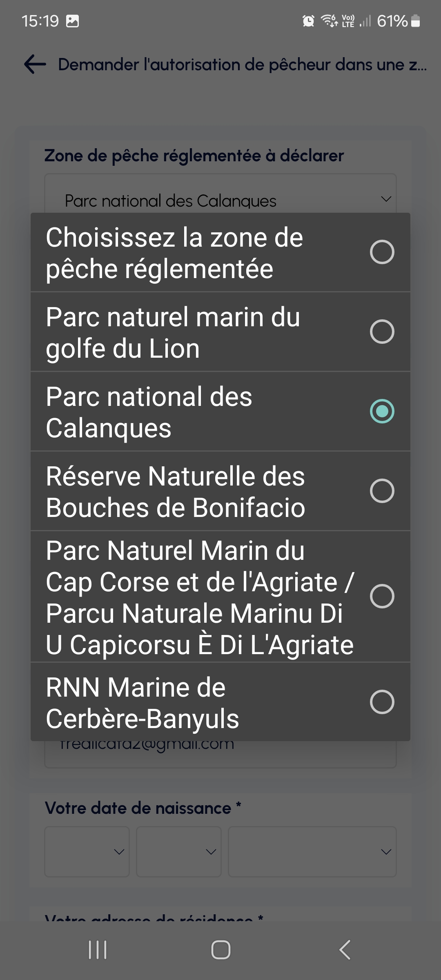The height and width of the screenshot is (980, 441).
Task: Tap the fishing zone dropdown field chevron
Action: tap(386, 199)
